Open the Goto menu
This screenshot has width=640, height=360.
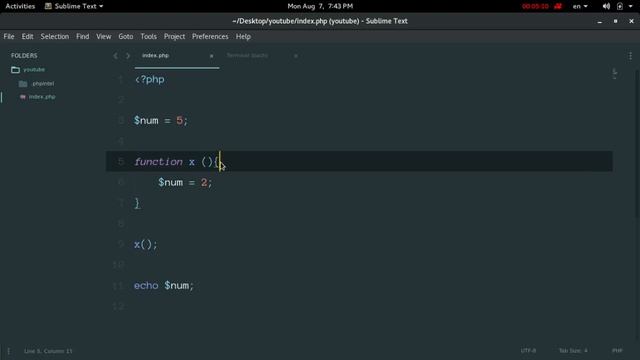click(x=126, y=36)
